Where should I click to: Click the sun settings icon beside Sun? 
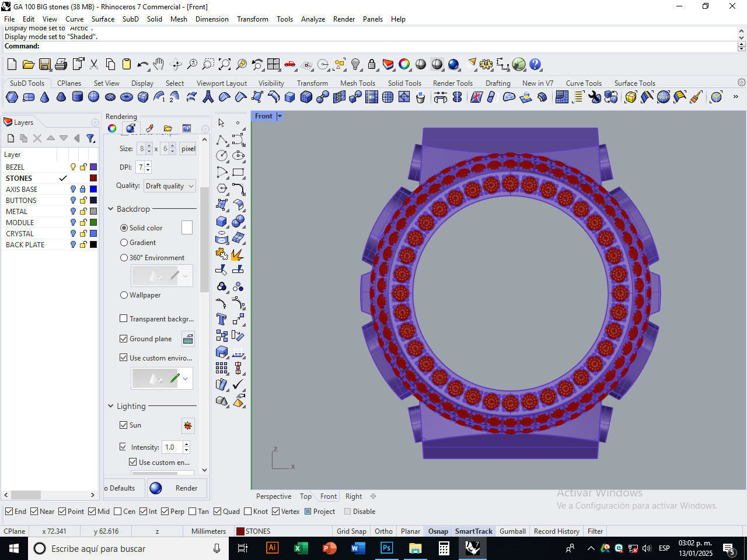point(188,426)
